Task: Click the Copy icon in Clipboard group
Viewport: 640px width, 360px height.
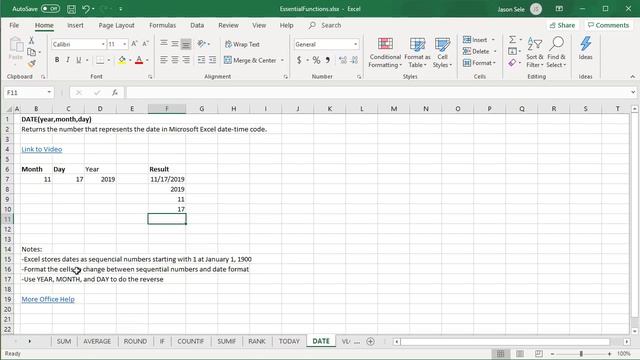Action: pos(31,52)
